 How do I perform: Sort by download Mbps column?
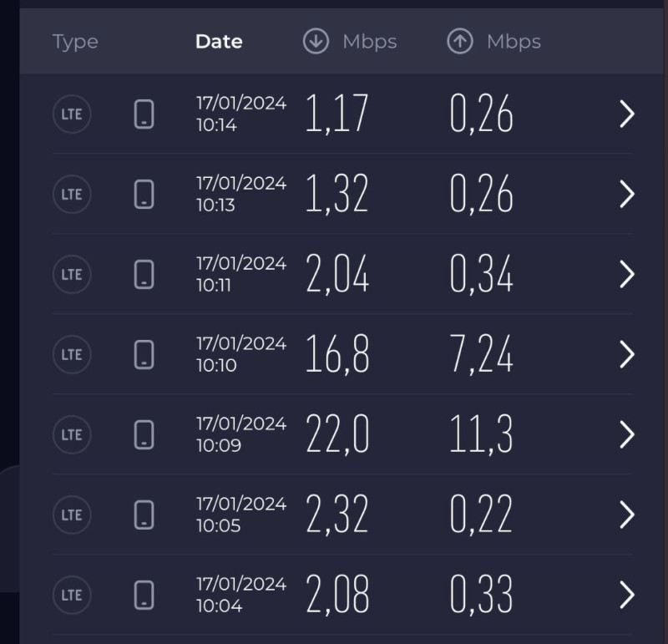coord(369,42)
